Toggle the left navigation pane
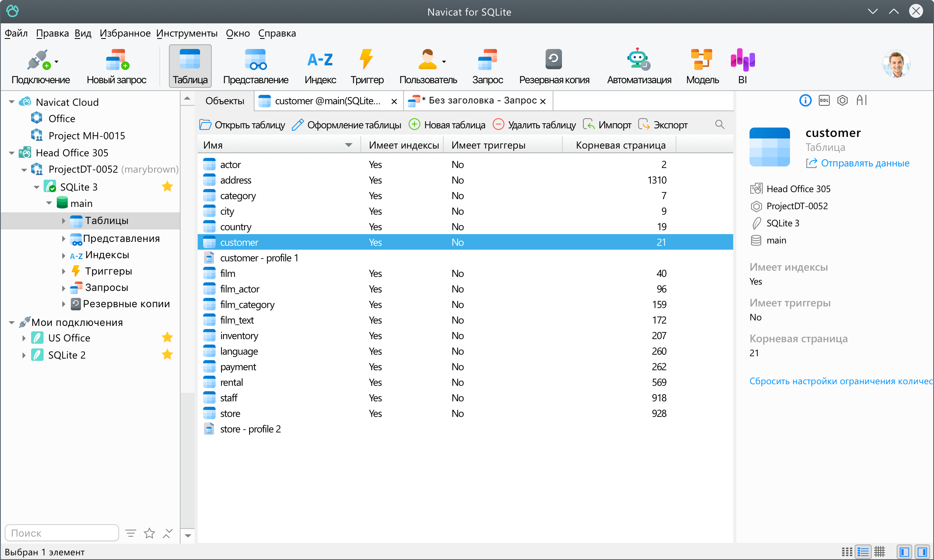This screenshot has height=560, width=934. point(904,552)
